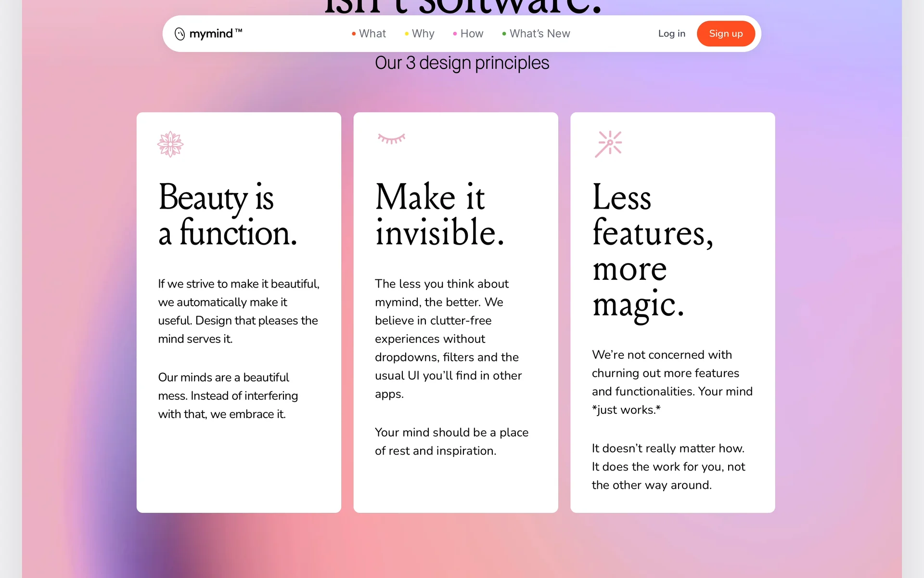Click 'Make it invisible.' heading
This screenshot has height=578, width=924.
439,215
